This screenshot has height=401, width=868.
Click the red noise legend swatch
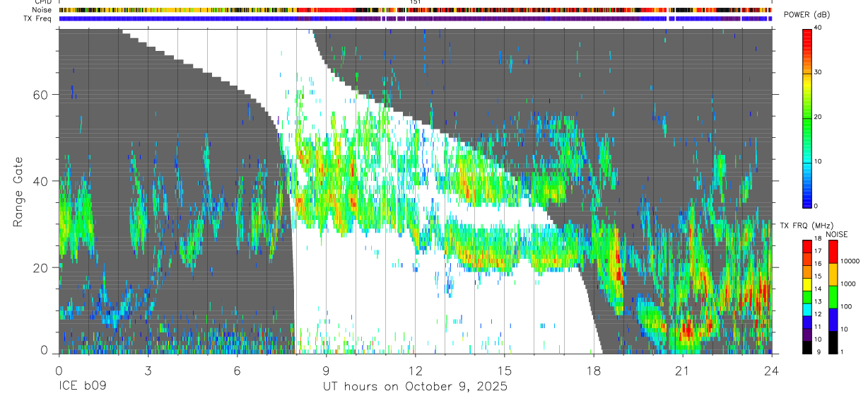[831, 251]
